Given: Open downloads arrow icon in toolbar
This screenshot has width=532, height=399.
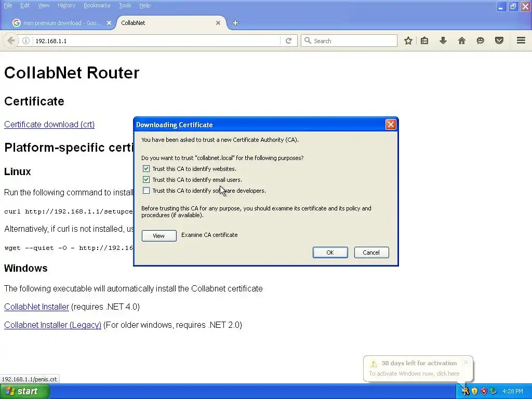Looking at the screenshot, I should click(x=443, y=41).
